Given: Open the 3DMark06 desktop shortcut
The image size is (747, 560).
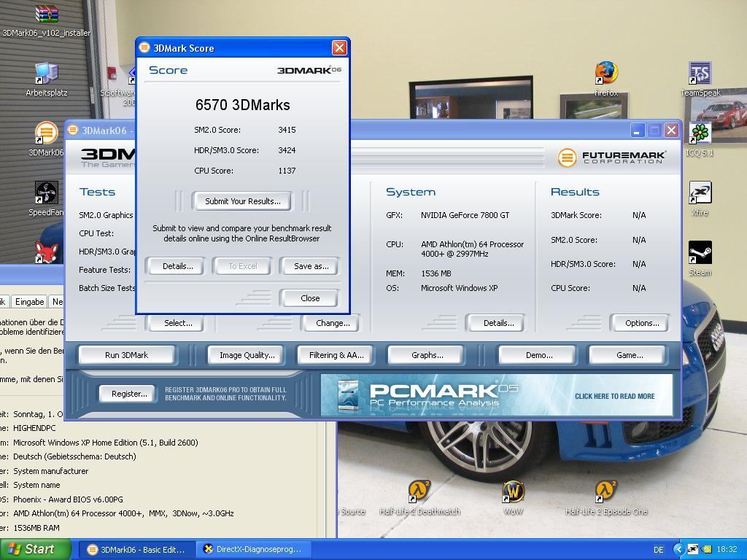Looking at the screenshot, I should [x=46, y=133].
